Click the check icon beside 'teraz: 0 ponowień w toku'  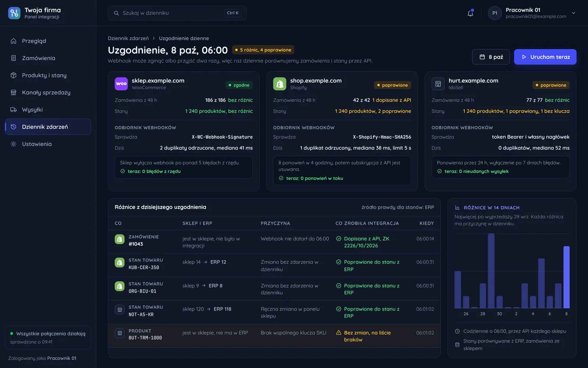tap(281, 178)
